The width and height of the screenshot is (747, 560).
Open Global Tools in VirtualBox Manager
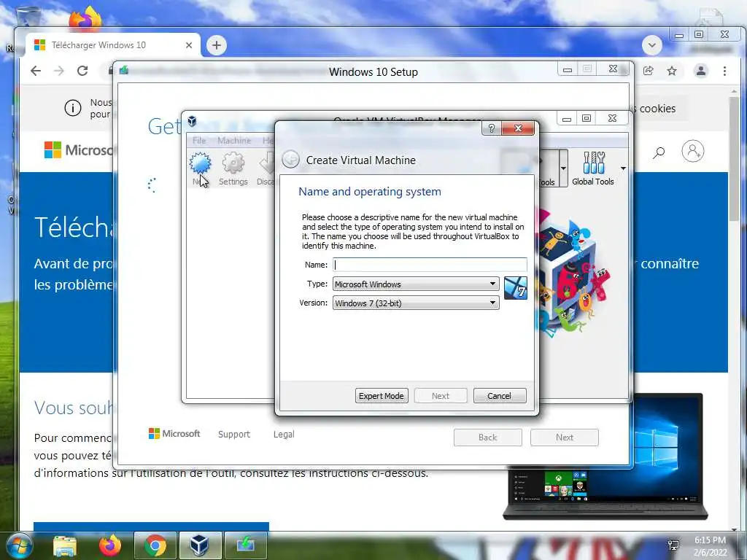pos(592,168)
